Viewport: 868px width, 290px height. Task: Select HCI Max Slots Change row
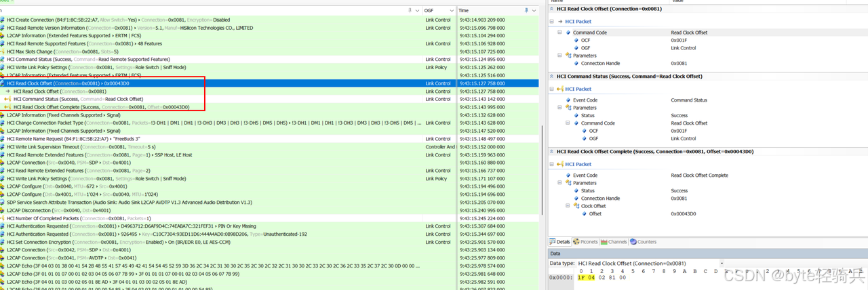click(x=270, y=51)
